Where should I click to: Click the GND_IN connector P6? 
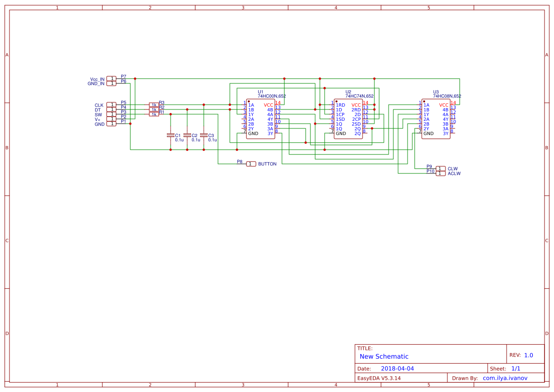click(112, 83)
